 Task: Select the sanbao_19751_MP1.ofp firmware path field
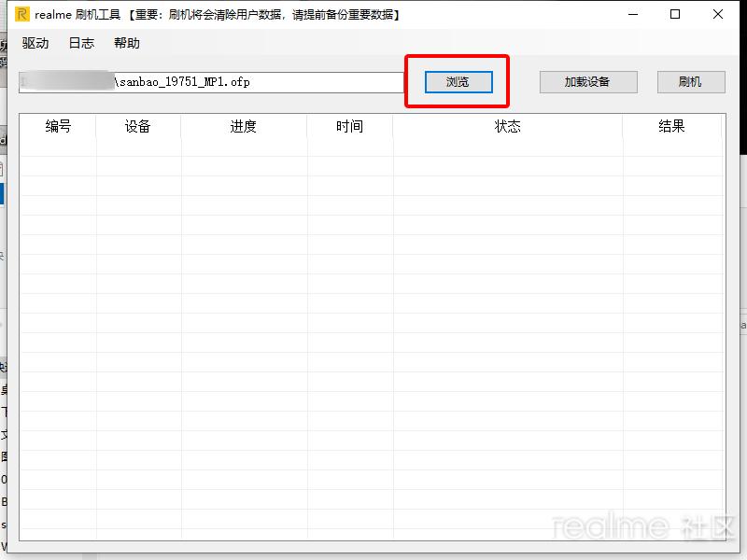pos(215,82)
